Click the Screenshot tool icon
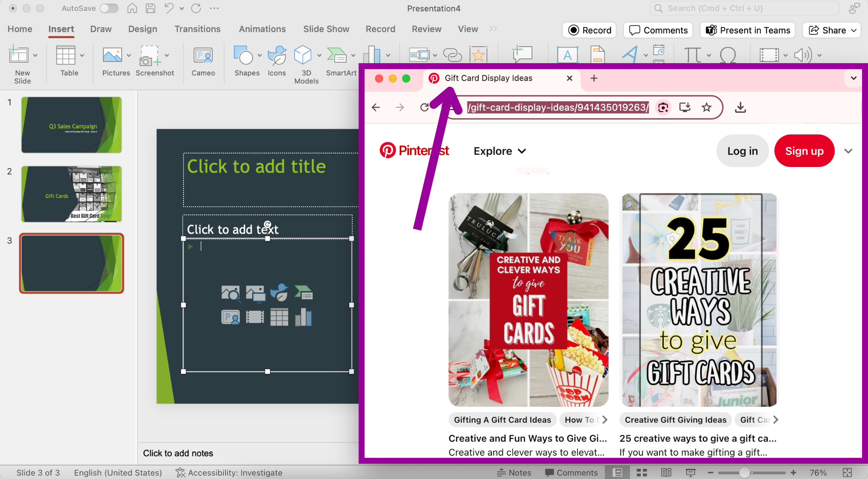868x479 pixels. coord(150,56)
